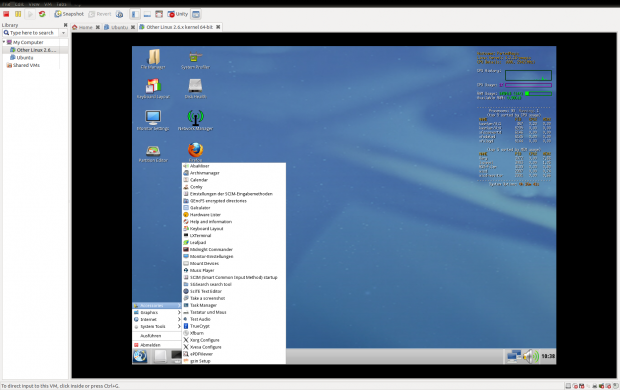
Task: Expand the System Tools submenu
Action: pos(157,327)
